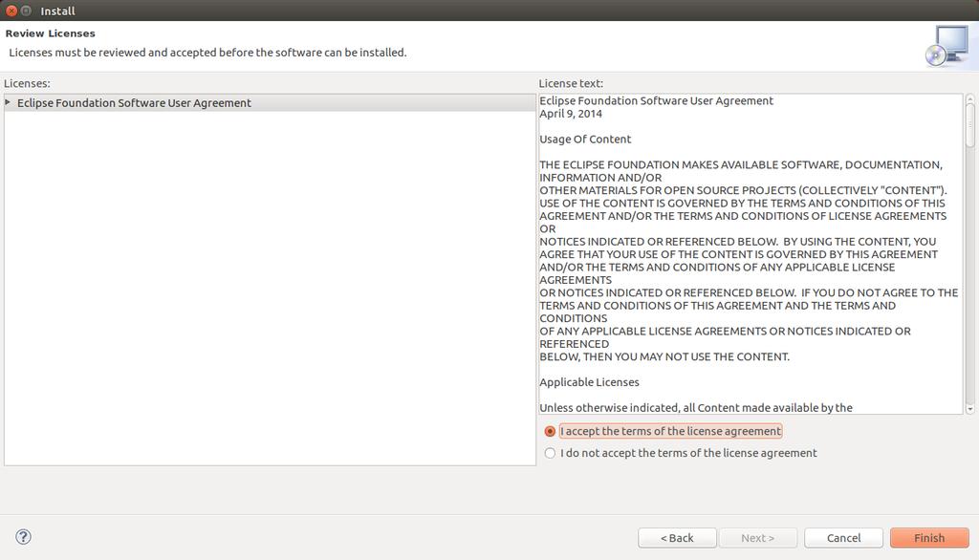Click the 'I do not accept the terms' label
The image size is (979, 560).
(688, 453)
